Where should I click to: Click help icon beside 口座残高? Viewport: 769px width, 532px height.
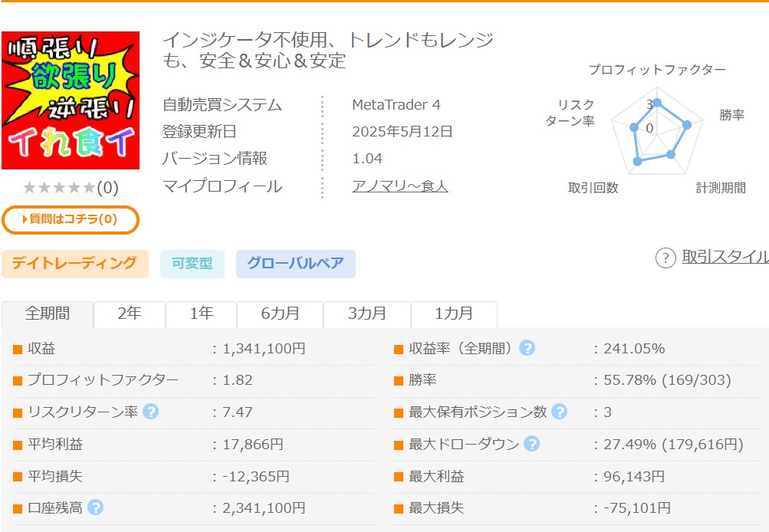tap(95, 507)
